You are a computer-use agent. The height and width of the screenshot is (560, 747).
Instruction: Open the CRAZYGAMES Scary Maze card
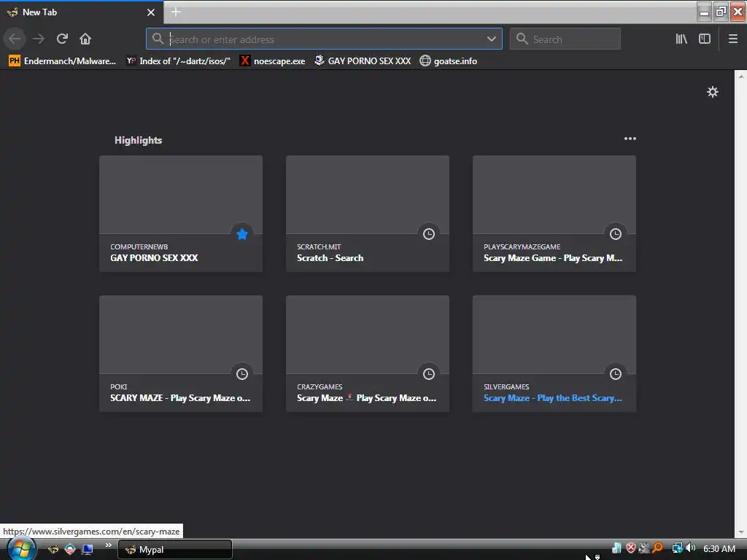pyautogui.click(x=368, y=354)
